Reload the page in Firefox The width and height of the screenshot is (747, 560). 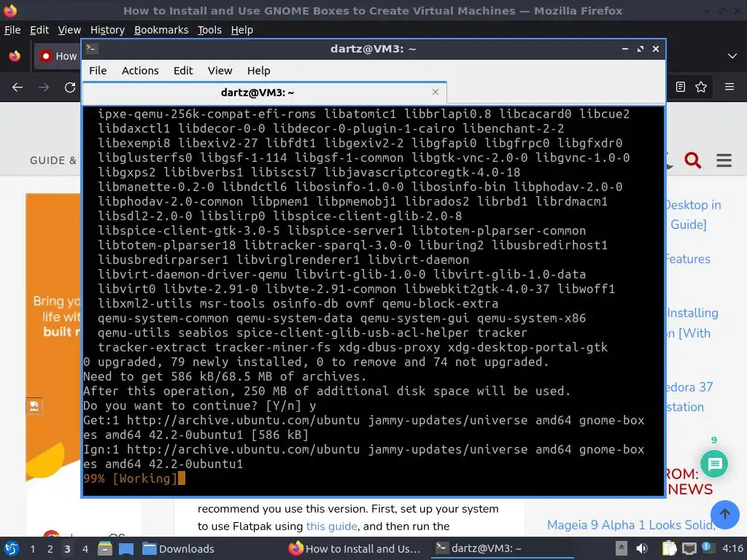[70, 87]
